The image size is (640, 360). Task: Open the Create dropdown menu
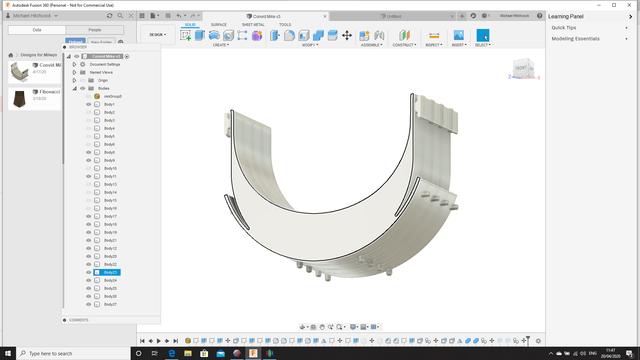221,45
